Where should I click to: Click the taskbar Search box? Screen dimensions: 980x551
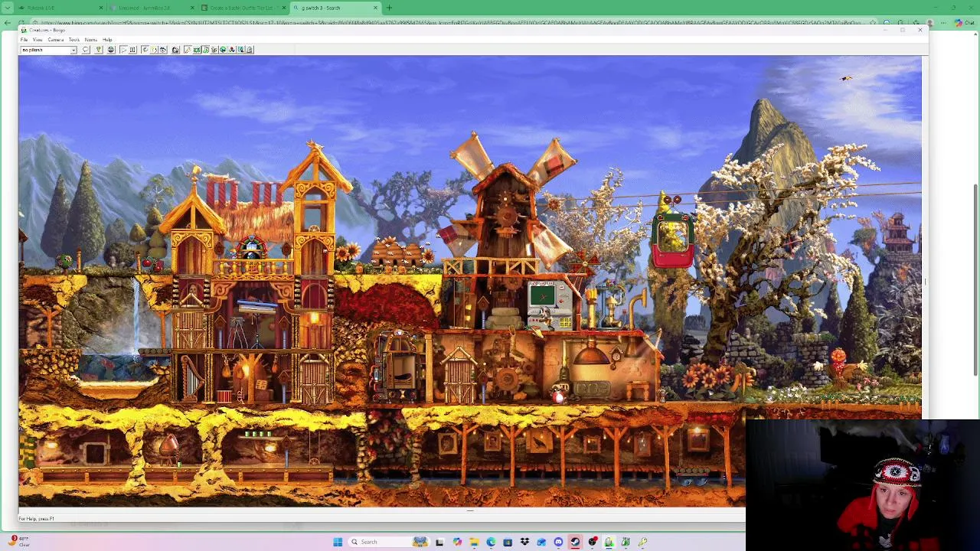389,542
